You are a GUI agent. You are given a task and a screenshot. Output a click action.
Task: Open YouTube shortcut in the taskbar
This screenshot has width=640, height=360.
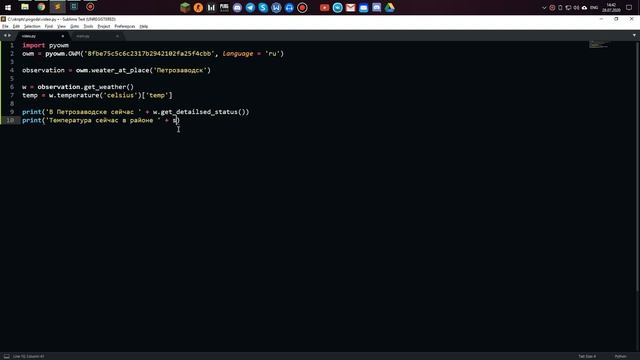tap(324, 7)
